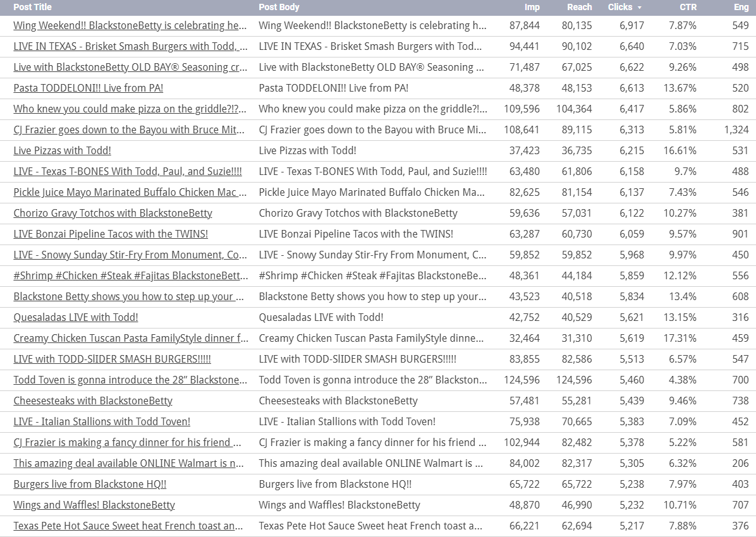Select engagement value 206
756x537 pixels.
tap(740, 462)
